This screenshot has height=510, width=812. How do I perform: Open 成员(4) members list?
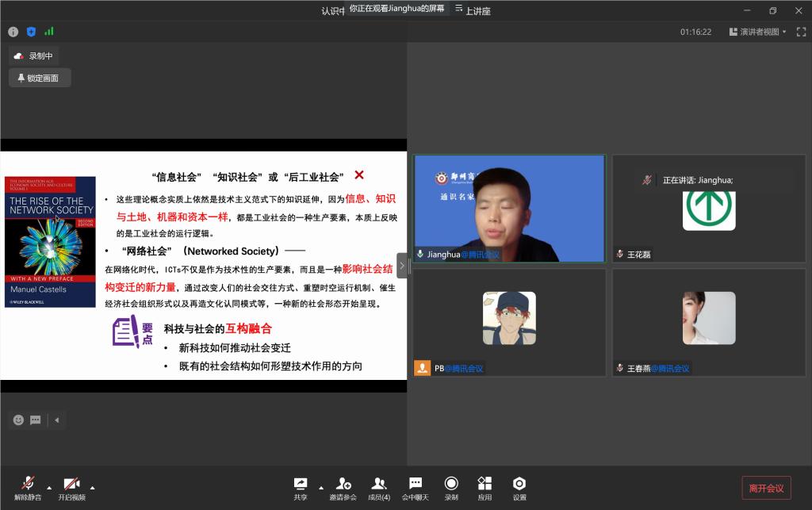click(x=379, y=488)
